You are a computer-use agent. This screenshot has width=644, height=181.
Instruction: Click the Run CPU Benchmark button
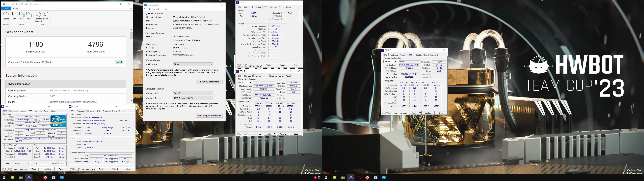[x=209, y=82]
